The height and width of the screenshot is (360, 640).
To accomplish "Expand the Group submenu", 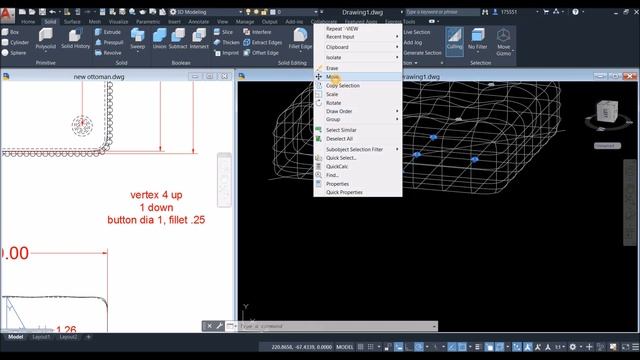I will pyautogui.click(x=358, y=119).
